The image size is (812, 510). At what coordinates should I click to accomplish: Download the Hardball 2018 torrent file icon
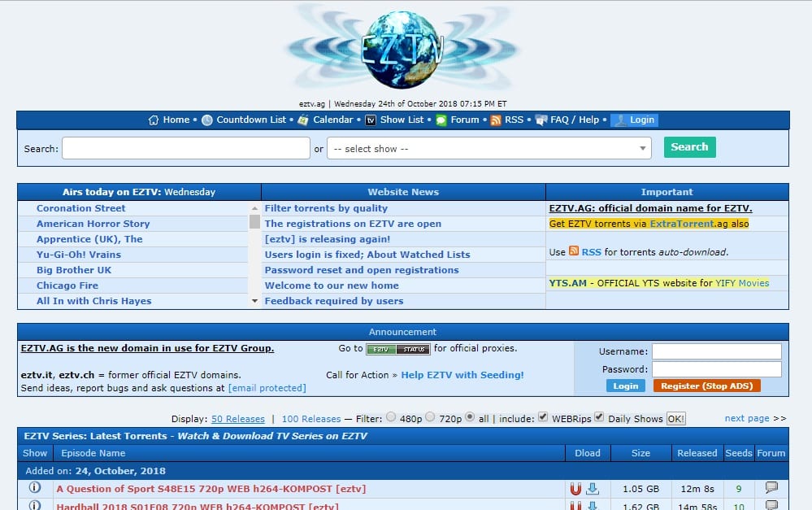[x=593, y=505]
